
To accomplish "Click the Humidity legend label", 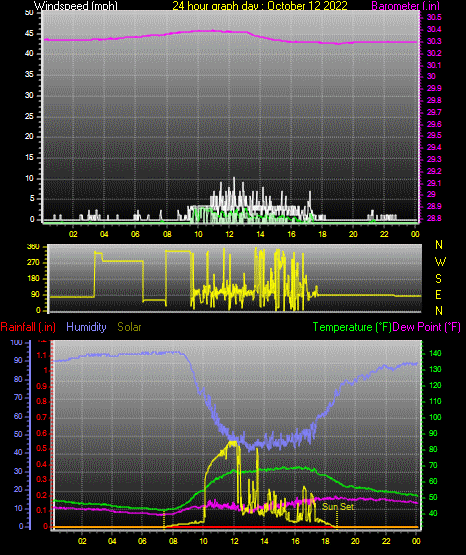I will 86,327.
